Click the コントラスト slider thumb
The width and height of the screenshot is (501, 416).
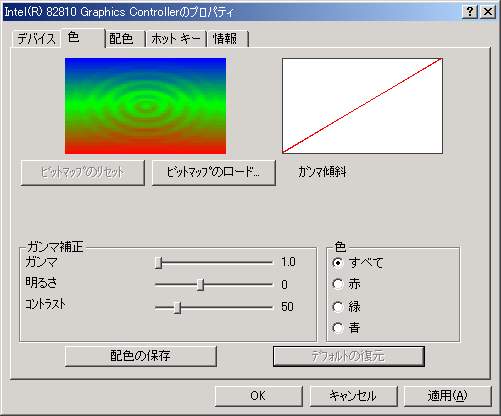pos(178,307)
